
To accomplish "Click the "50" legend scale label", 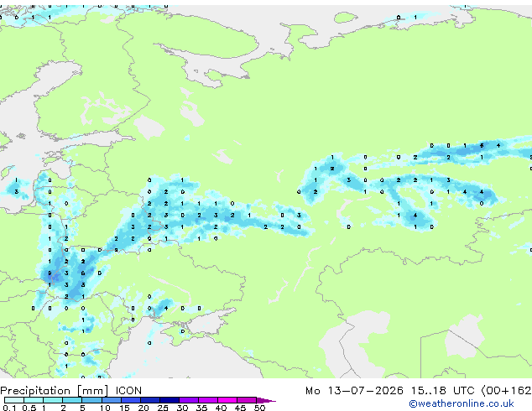I will [259, 408].
